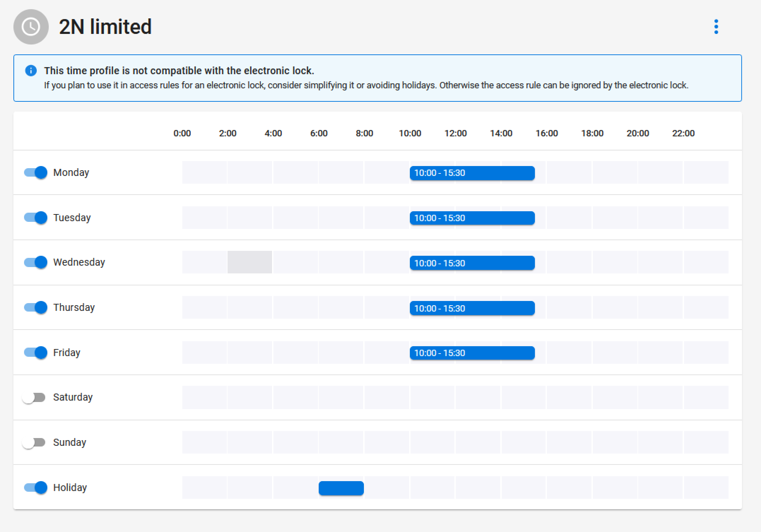Click the 8:00 time header
This screenshot has height=532, width=761.
[364, 133]
